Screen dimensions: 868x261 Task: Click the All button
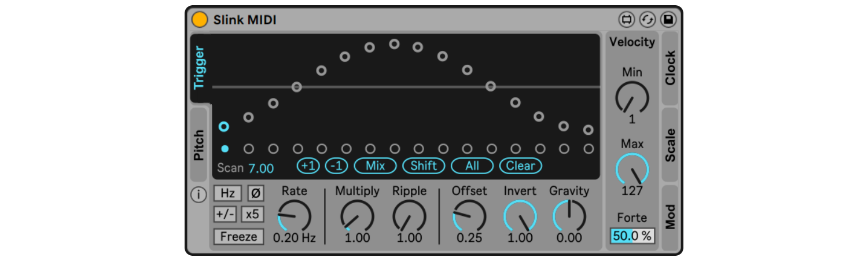[472, 166]
